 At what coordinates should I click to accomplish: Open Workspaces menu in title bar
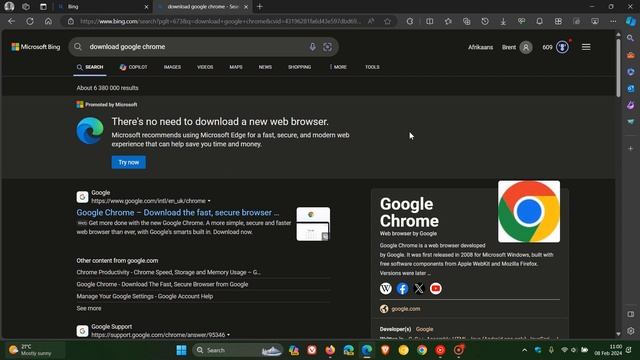(26, 7)
